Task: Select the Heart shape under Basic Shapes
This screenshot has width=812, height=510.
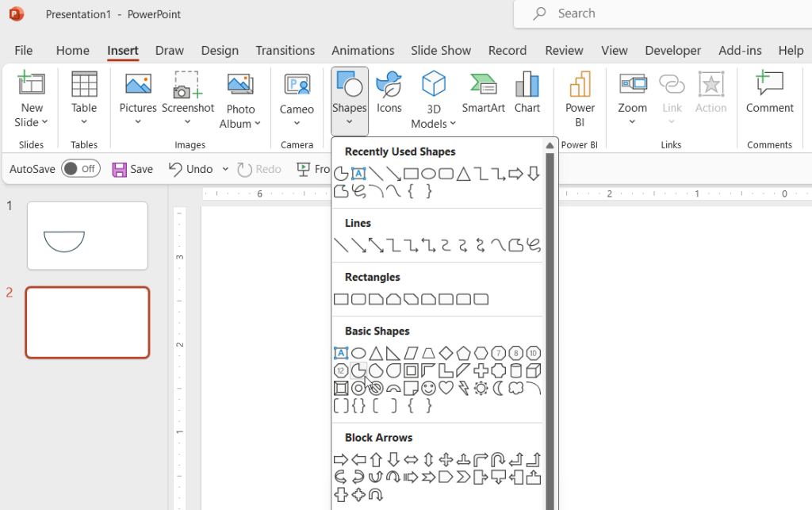Action: (x=446, y=388)
